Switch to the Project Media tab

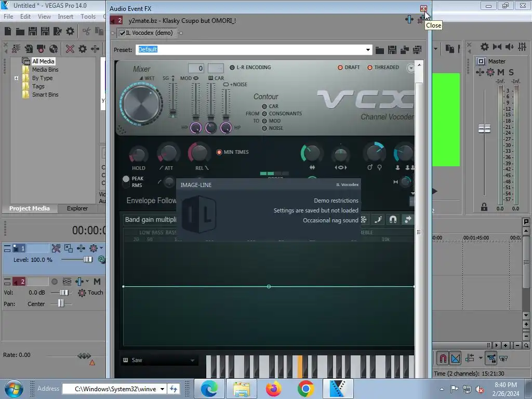(x=29, y=208)
